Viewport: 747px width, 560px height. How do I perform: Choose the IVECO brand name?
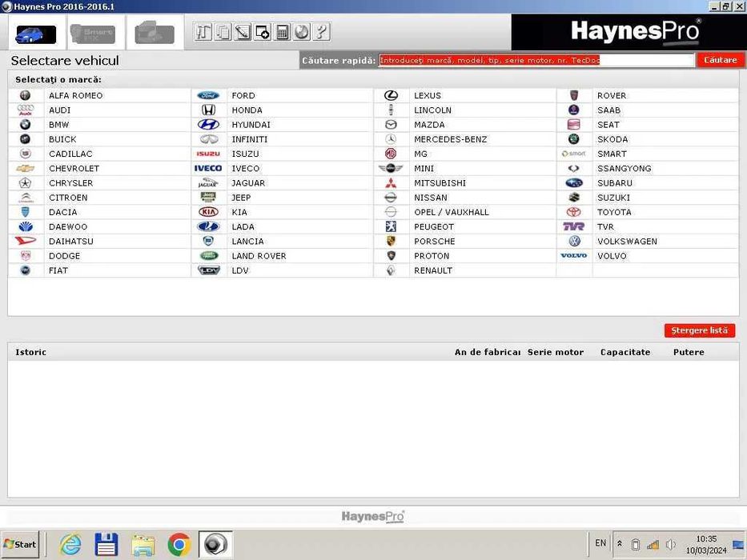pyautogui.click(x=246, y=169)
